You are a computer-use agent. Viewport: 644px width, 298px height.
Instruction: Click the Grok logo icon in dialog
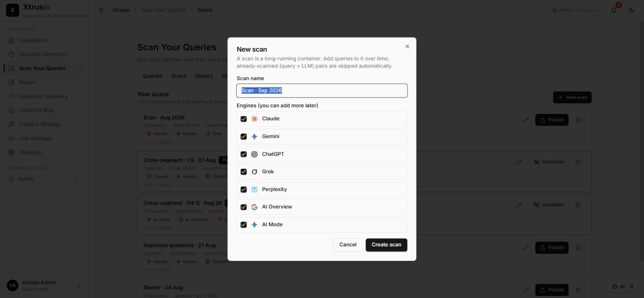254,172
